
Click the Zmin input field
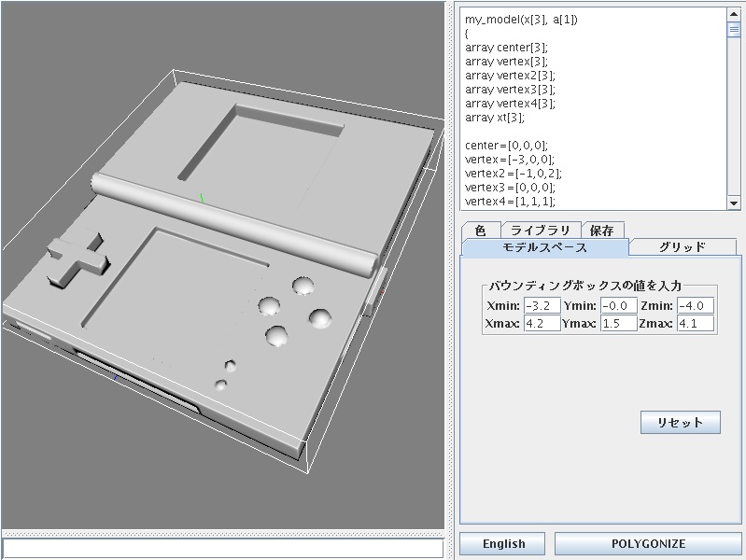click(696, 305)
